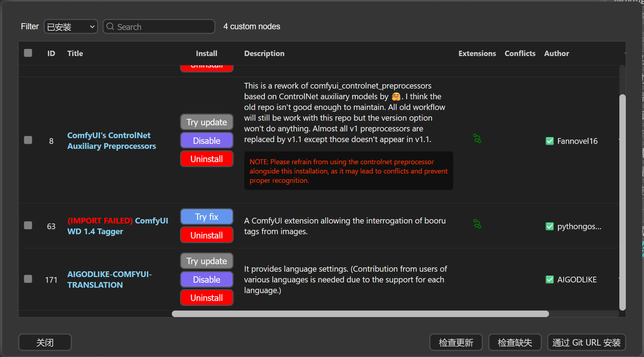The width and height of the screenshot is (644, 357).
Task: Open the extension details icon for ControlNet Auxiliary Preprocessors
Action: point(477,139)
